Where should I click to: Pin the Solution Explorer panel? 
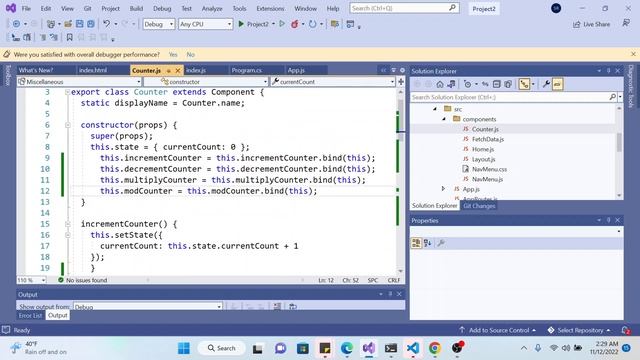(609, 71)
